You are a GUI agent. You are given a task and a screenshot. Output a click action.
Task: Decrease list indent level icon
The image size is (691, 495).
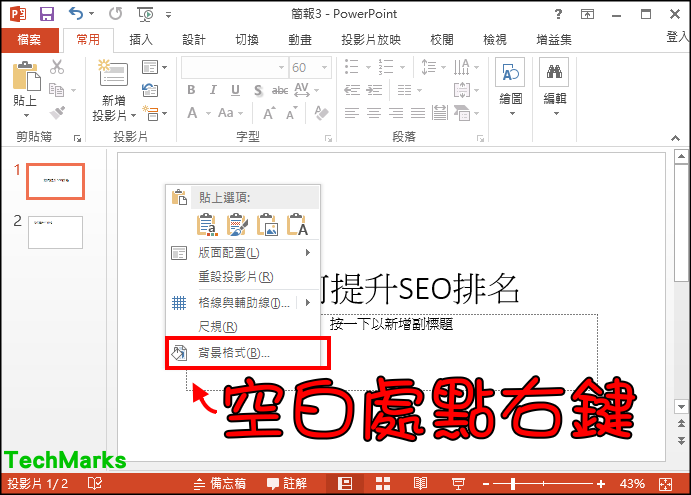[x=352, y=90]
